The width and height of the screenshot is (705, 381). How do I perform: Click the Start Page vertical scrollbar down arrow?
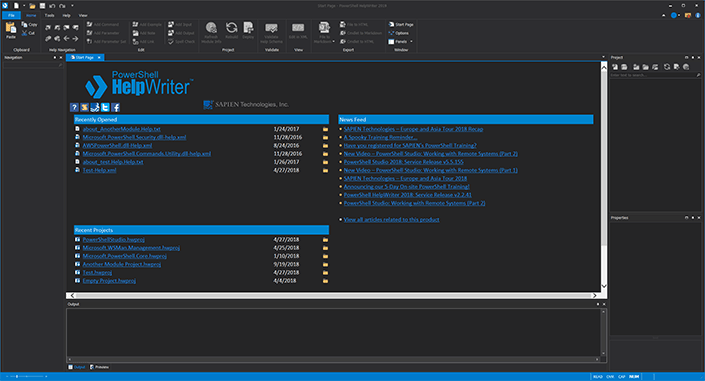coord(604,286)
